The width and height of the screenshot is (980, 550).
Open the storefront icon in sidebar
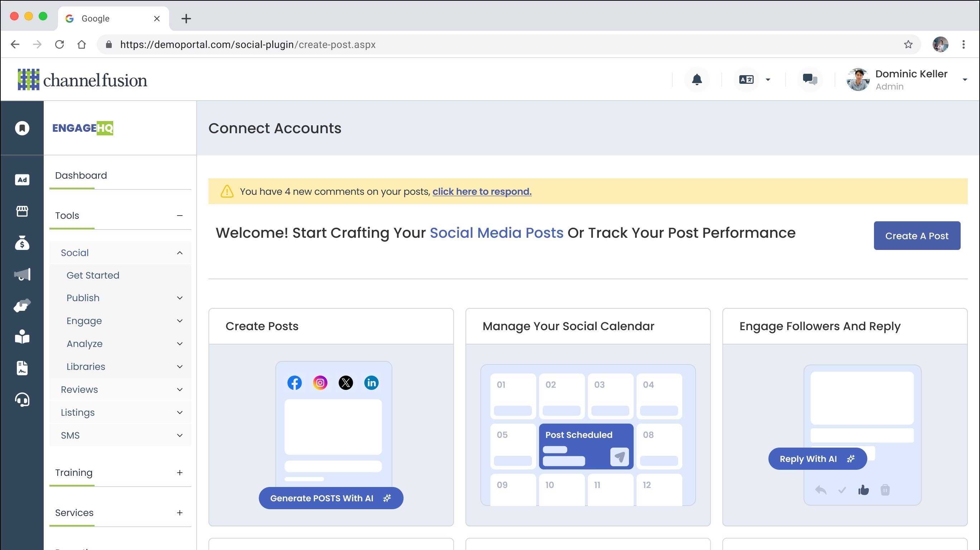pyautogui.click(x=22, y=211)
